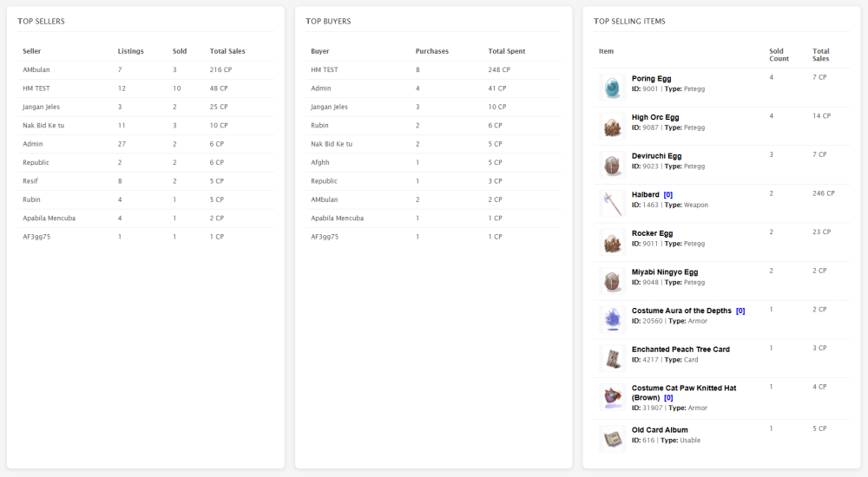
Task: Click the Sold Count column header
Action: [x=779, y=55]
